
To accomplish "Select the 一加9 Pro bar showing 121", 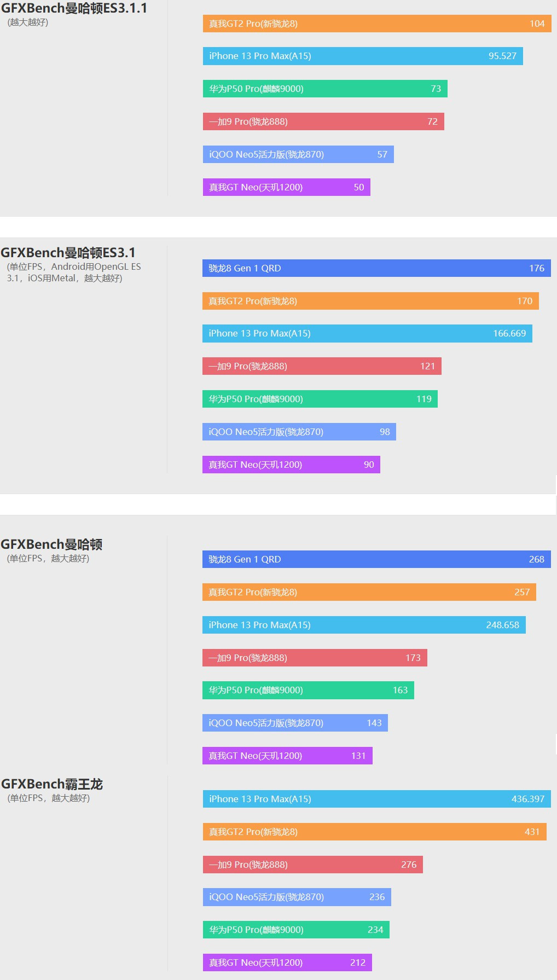I will [x=322, y=366].
